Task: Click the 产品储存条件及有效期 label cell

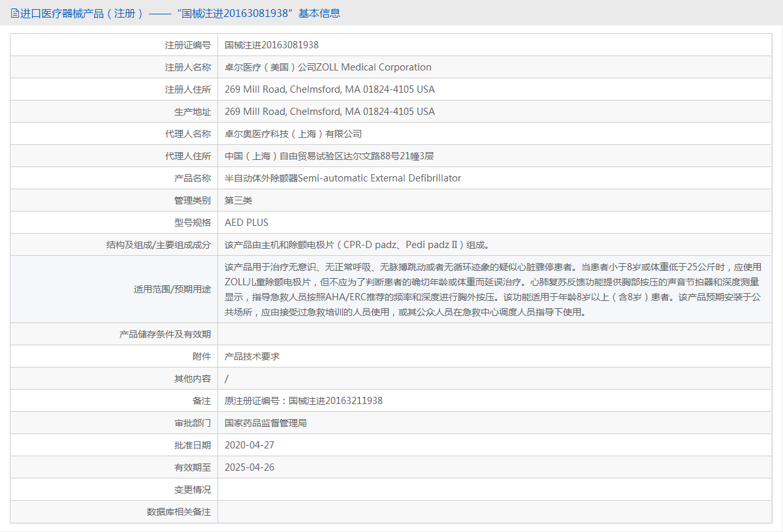Action: point(114,334)
